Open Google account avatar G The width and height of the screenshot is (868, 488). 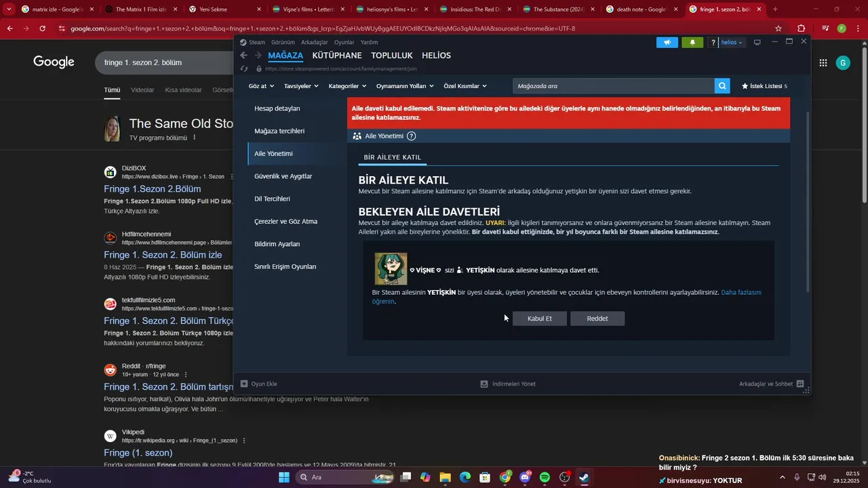click(843, 63)
